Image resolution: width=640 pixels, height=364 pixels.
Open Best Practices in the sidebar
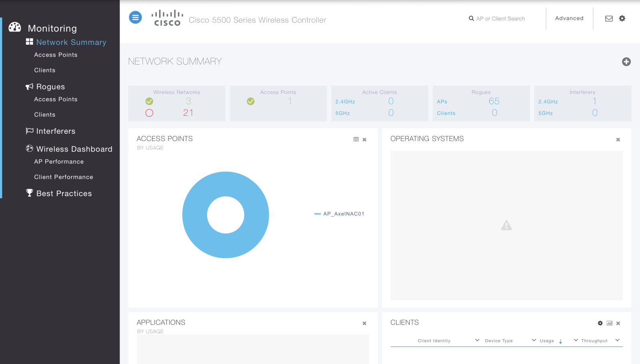(64, 193)
